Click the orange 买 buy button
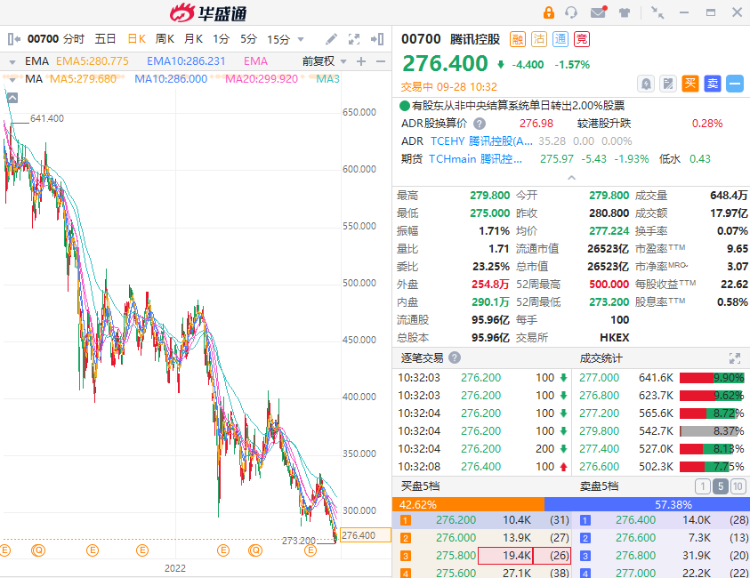750x578 pixels. click(x=690, y=84)
